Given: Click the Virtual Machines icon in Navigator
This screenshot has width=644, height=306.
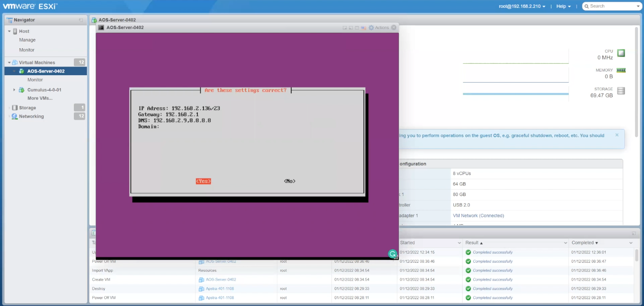Looking at the screenshot, I should click(15, 63).
